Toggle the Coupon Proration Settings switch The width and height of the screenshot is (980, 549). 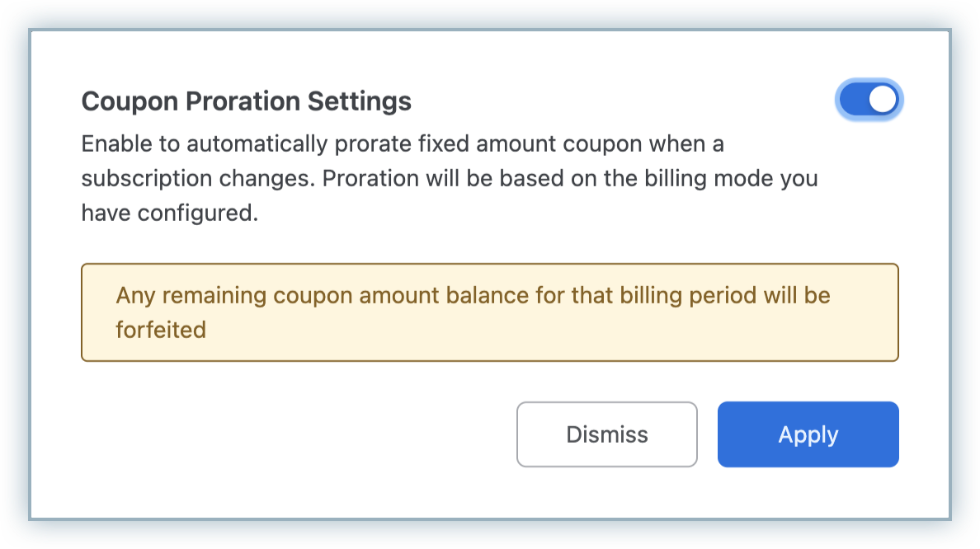pos(870,100)
